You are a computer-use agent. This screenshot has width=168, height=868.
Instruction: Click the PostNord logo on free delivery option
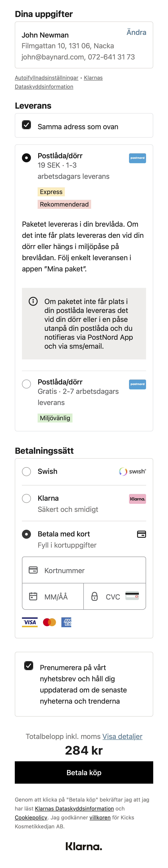pyautogui.click(x=137, y=384)
